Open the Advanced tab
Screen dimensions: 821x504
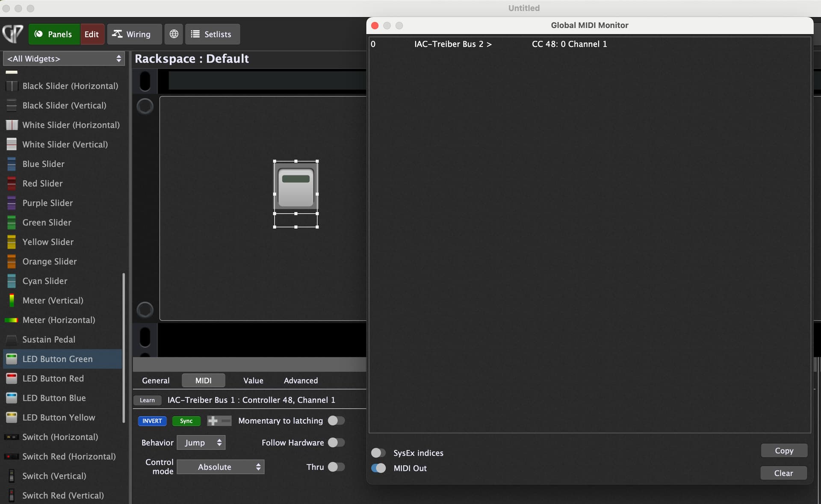coord(301,380)
